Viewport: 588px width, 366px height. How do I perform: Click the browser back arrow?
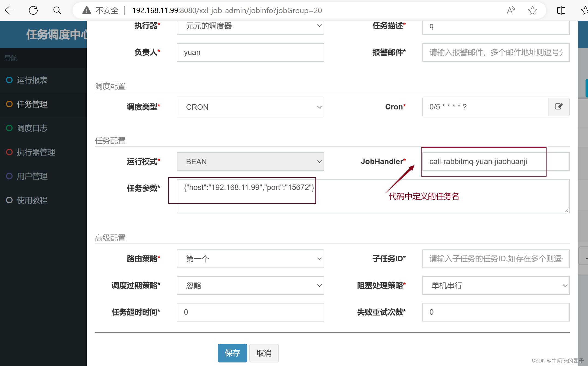click(9, 10)
